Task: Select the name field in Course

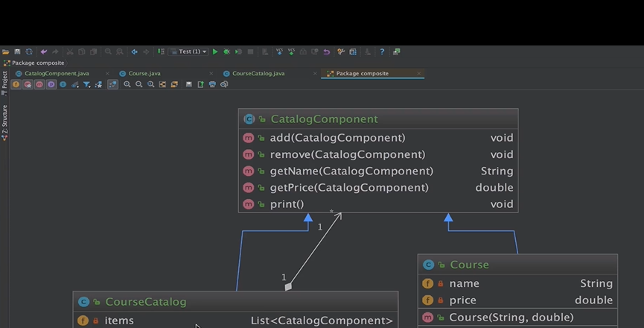Action: point(517,283)
